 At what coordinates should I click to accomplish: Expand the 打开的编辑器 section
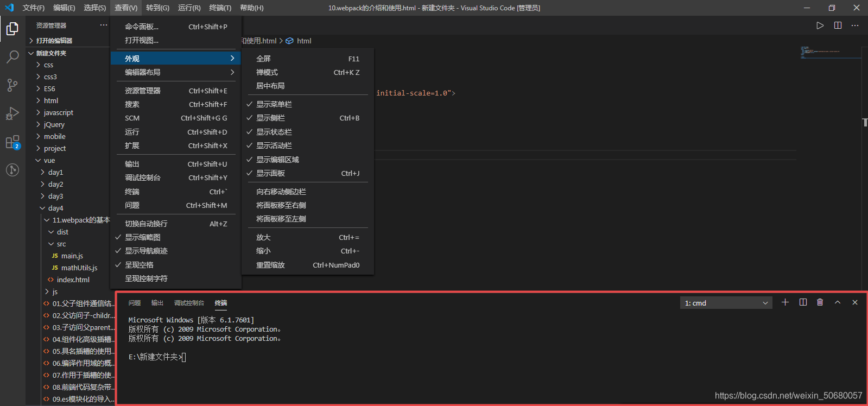pos(54,41)
